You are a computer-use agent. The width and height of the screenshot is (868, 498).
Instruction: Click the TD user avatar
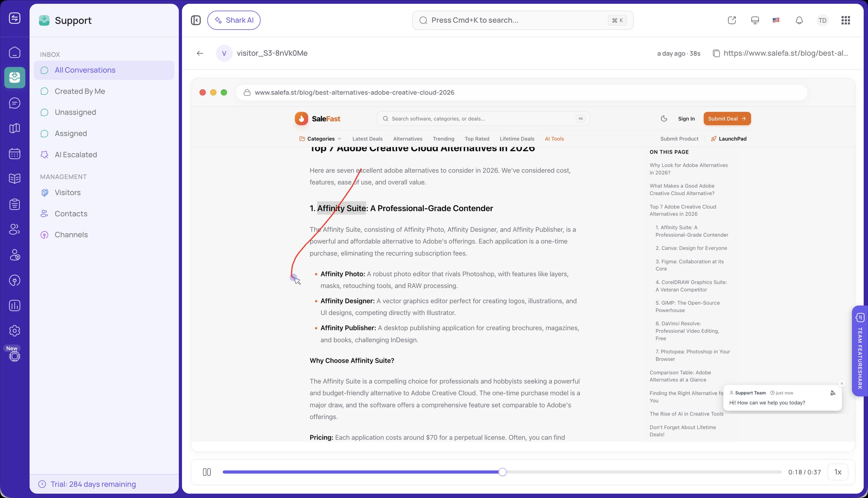822,20
